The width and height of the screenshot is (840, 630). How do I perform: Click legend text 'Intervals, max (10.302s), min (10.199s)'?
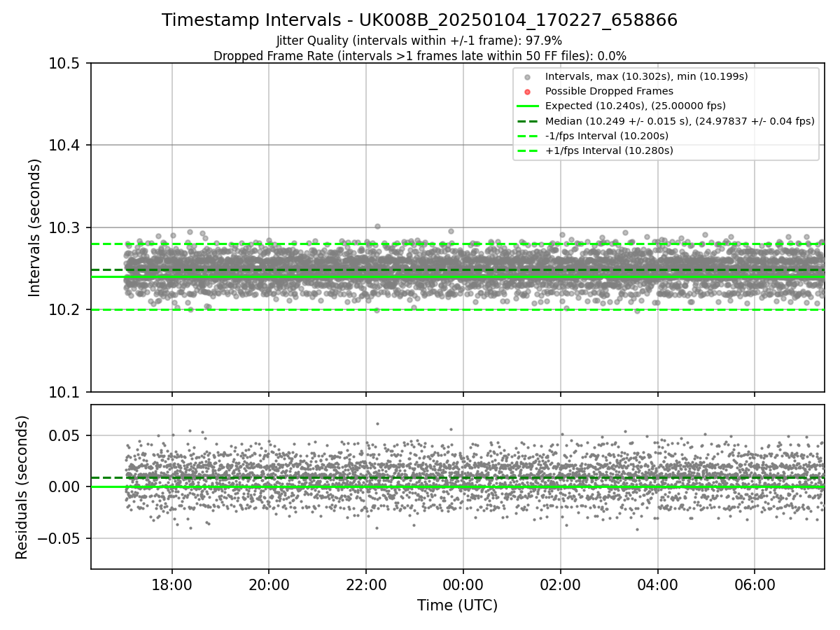[647, 77]
